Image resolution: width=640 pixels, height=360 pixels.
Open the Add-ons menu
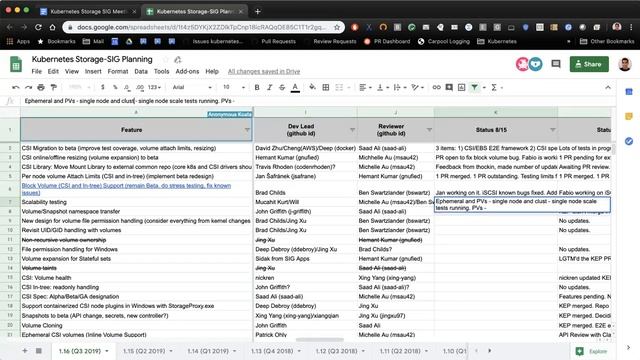(187, 71)
